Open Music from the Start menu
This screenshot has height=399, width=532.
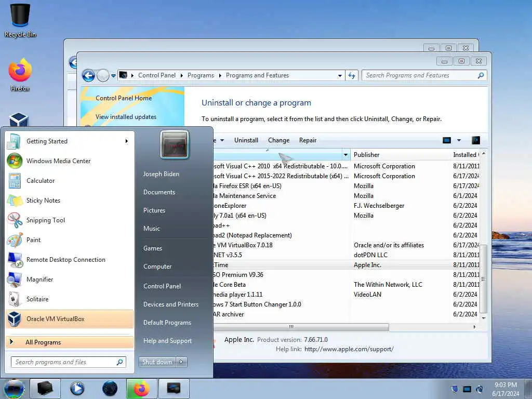point(151,229)
